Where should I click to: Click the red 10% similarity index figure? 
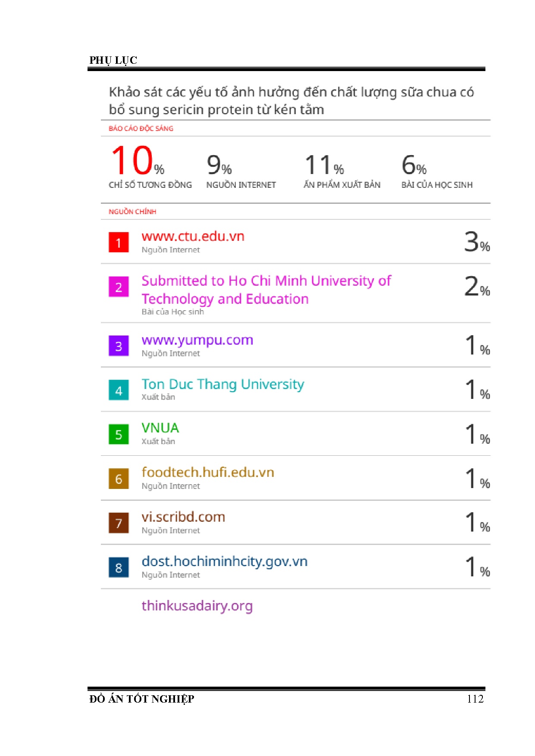tap(137, 161)
